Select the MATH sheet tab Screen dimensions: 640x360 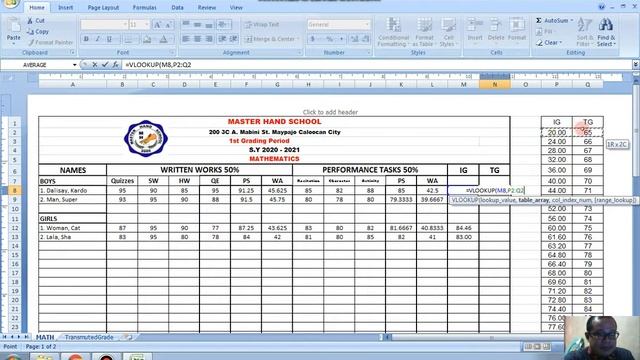[45, 337]
